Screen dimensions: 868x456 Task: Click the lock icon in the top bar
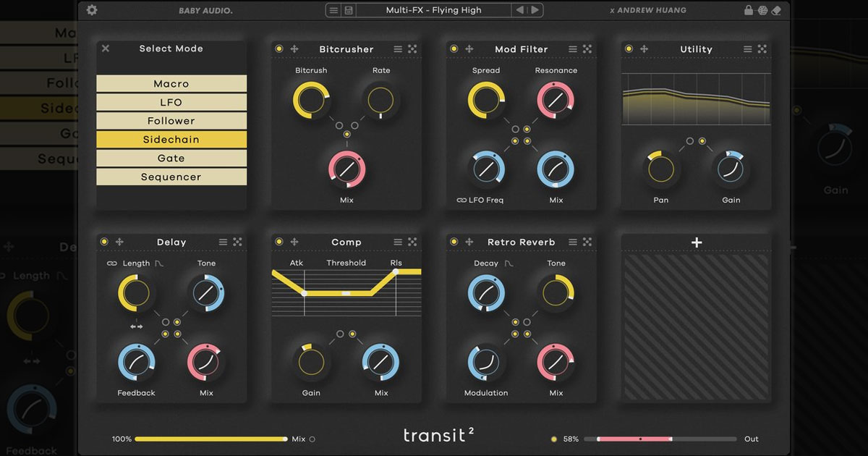coord(749,10)
